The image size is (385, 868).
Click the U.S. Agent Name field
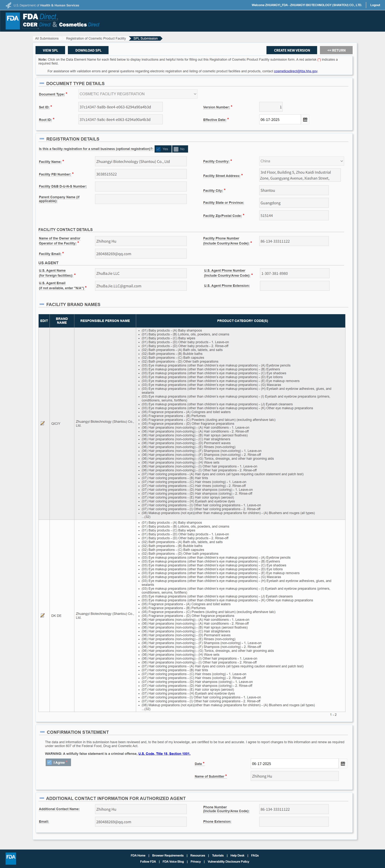[141, 273]
